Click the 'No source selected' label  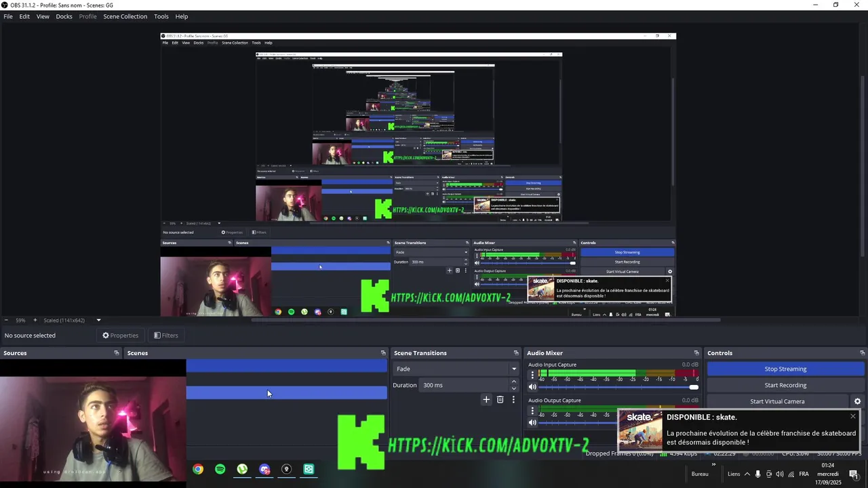(x=30, y=335)
